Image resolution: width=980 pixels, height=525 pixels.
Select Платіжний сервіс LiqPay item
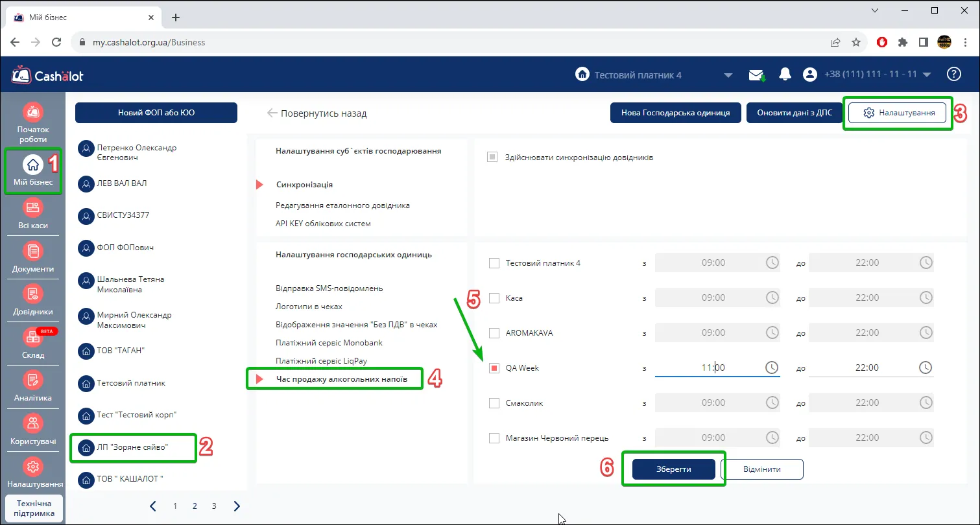(322, 360)
